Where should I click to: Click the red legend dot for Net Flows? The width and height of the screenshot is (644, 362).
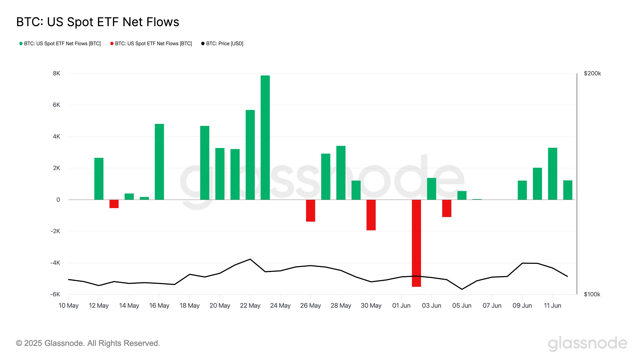click(112, 43)
